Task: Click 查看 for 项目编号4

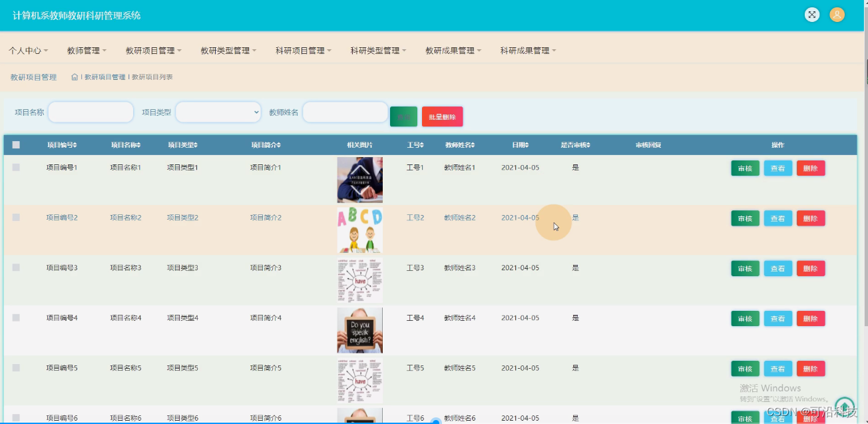Action: (x=777, y=318)
